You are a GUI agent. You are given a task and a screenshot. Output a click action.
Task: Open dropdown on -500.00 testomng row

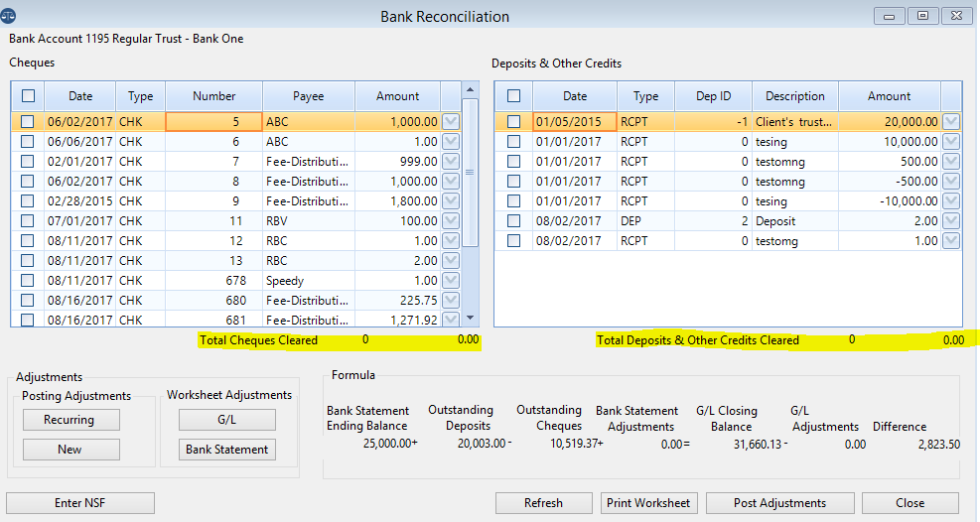951,181
